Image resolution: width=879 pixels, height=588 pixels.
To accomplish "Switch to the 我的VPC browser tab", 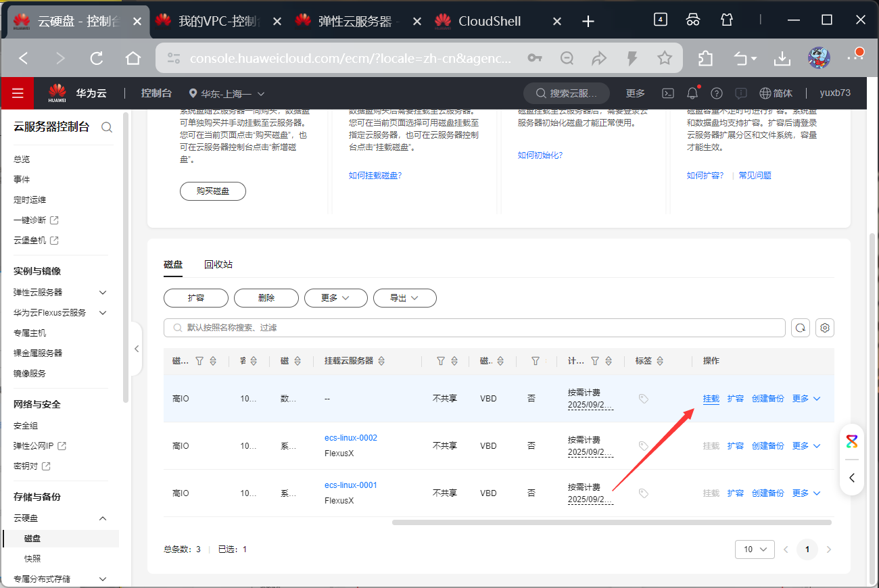I will 218,22.
